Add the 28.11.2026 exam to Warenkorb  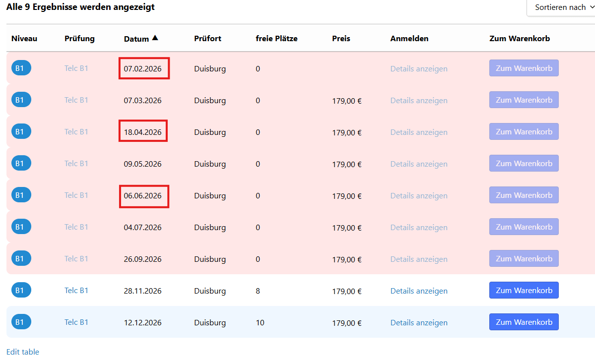[524, 291]
